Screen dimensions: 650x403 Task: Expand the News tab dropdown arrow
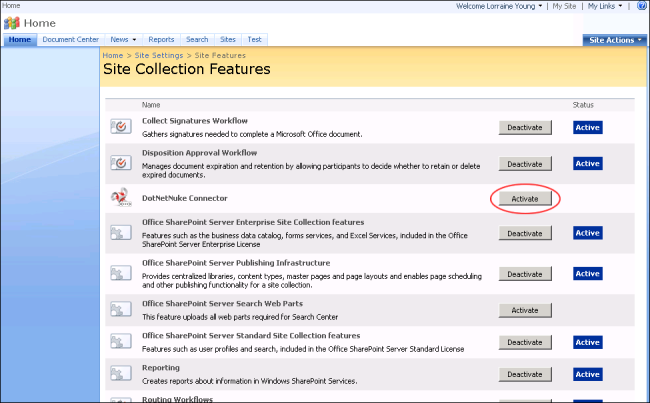tap(134, 40)
